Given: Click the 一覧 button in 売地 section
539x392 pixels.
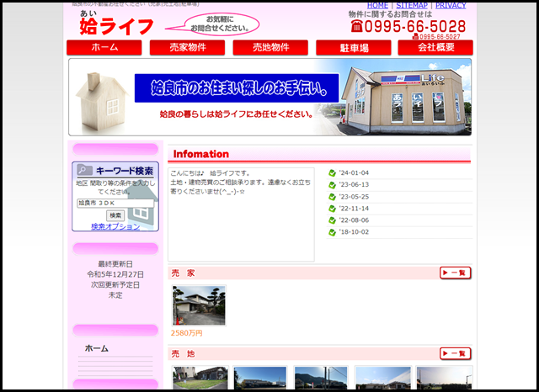Looking at the screenshot, I should (x=455, y=353).
